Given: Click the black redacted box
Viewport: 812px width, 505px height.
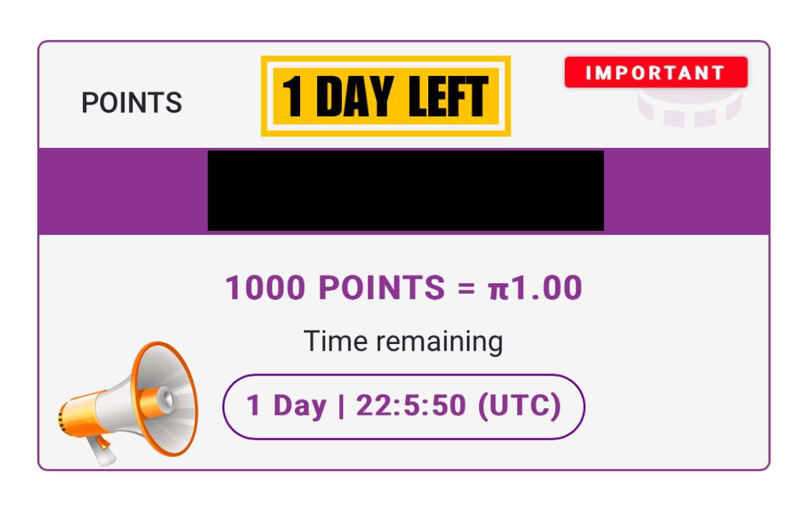Looking at the screenshot, I should click(405, 190).
